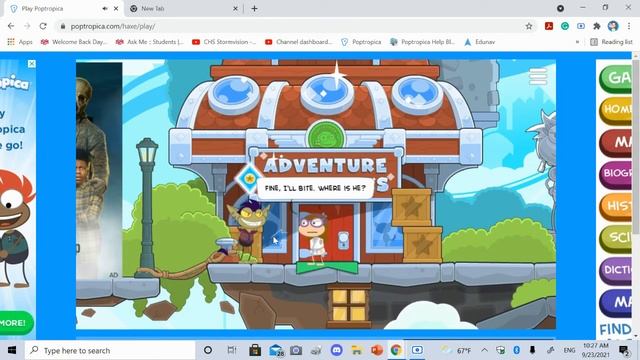Image resolution: width=640 pixels, height=360 pixels.
Task: Click the movie advertisement image
Action: [99, 171]
